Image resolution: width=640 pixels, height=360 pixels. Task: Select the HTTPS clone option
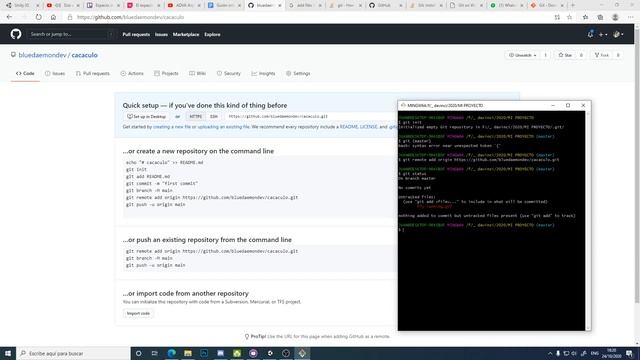(196, 117)
